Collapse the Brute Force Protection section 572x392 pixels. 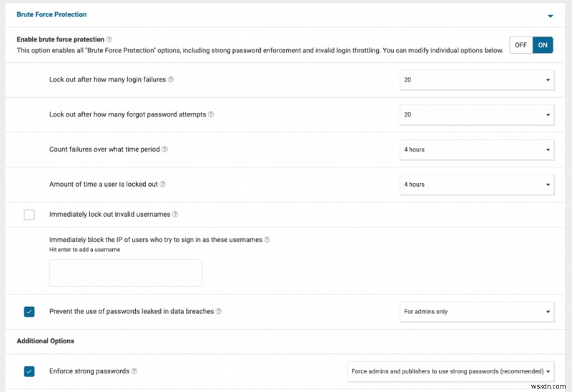coord(550,15)
